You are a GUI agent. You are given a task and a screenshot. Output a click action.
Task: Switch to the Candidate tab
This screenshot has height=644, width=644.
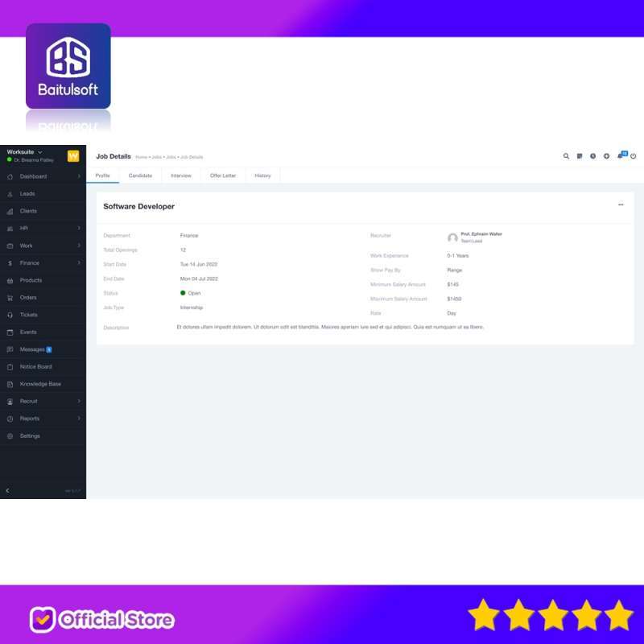coord(141,175)
